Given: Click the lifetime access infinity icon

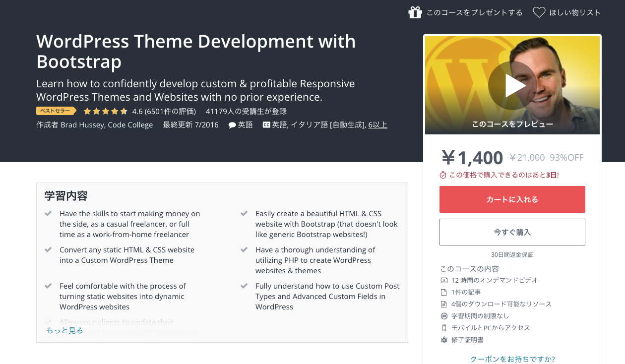Looking at the screenshot, I should point(444,316).
